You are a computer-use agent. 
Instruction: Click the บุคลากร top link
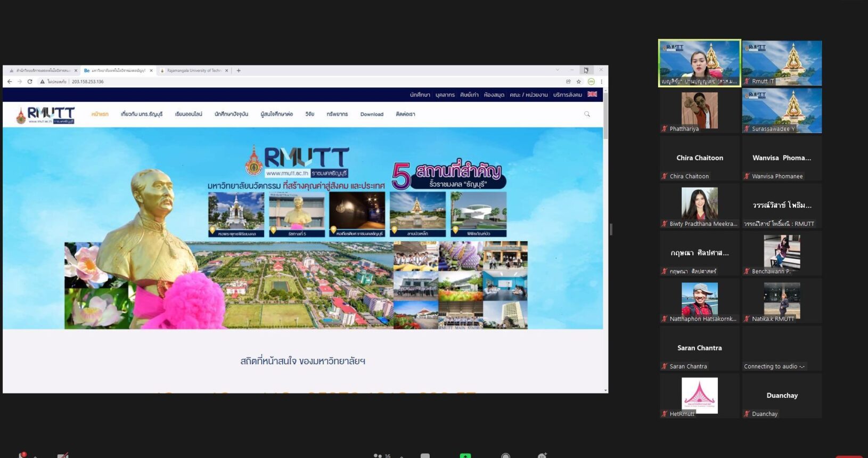coord(445,95)
